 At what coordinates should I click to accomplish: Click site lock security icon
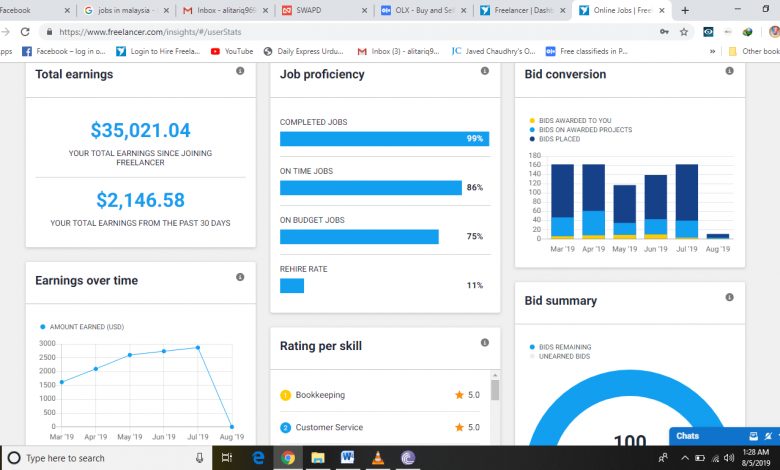[x=49, y=32]
